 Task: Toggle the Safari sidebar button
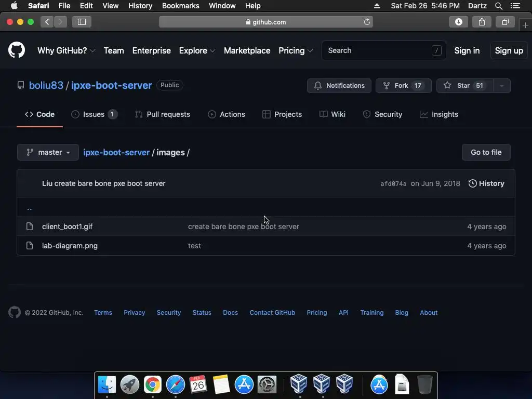pos(82,22)
